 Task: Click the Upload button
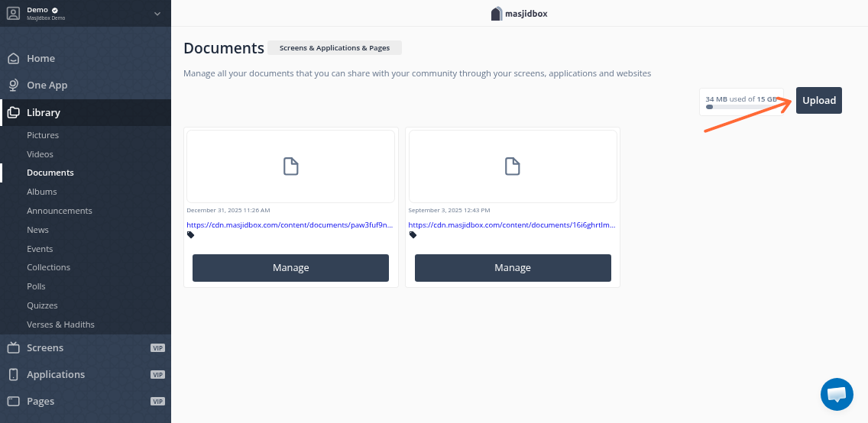[x=819, y=101]
